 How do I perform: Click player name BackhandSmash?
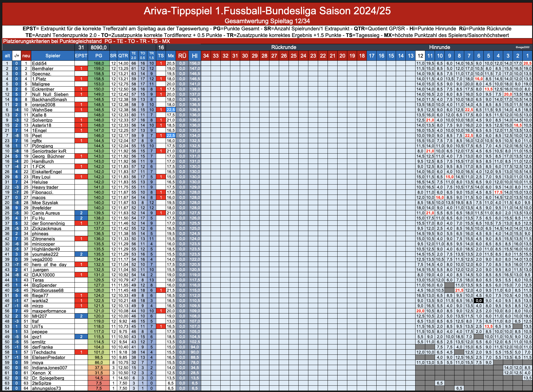click(49, 99)
